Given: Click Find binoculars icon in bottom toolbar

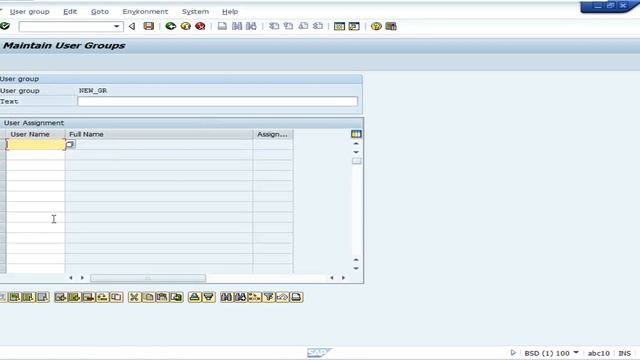Looking at the screenshot, I should point(226,297).
